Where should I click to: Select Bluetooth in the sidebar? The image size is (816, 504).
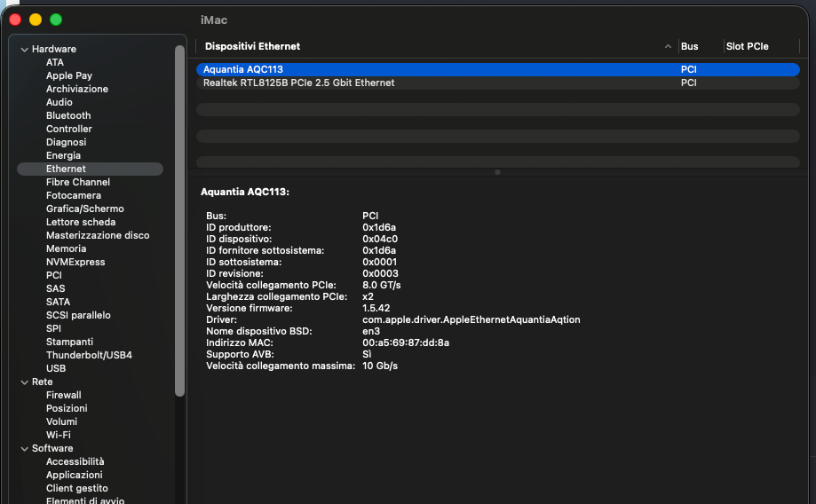[68, 115]
